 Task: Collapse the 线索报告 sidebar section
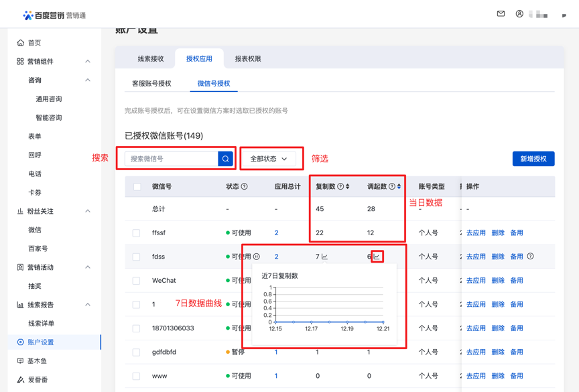[x=88, y=305]
